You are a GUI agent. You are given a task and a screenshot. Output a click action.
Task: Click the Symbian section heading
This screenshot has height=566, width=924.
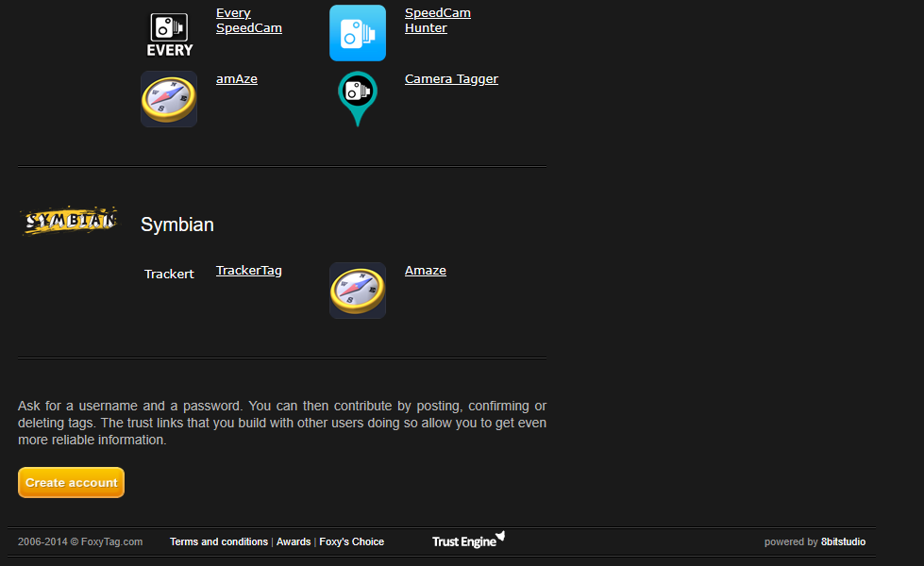(177, 225)
